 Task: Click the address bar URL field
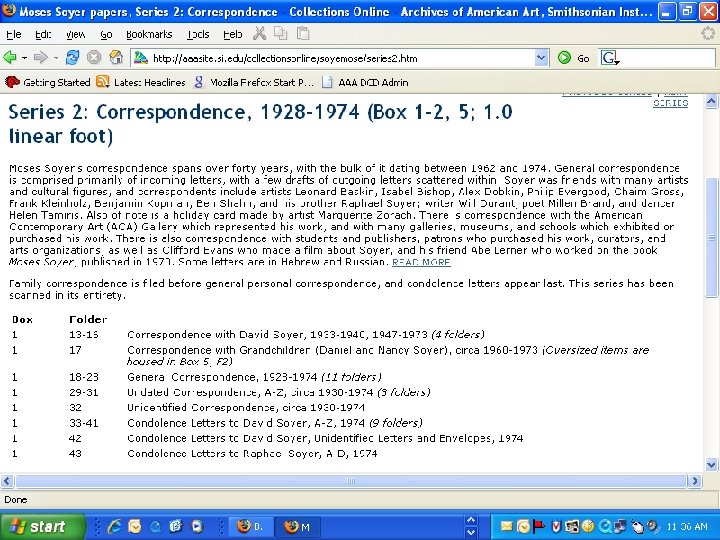click(342, 58)
